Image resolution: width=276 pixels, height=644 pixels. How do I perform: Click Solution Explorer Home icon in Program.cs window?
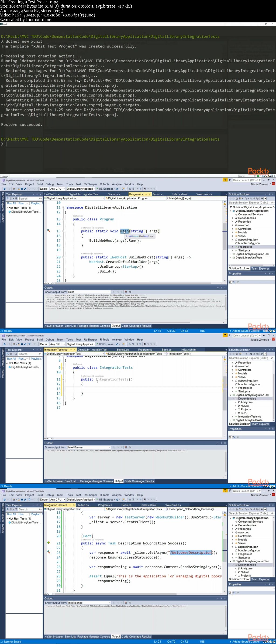237,199
